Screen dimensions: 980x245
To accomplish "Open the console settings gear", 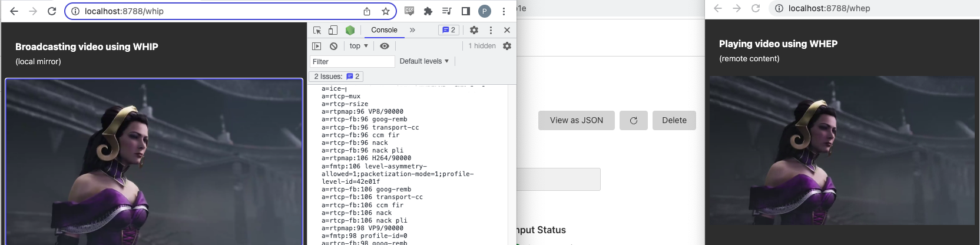I will [x=507, y=46].
